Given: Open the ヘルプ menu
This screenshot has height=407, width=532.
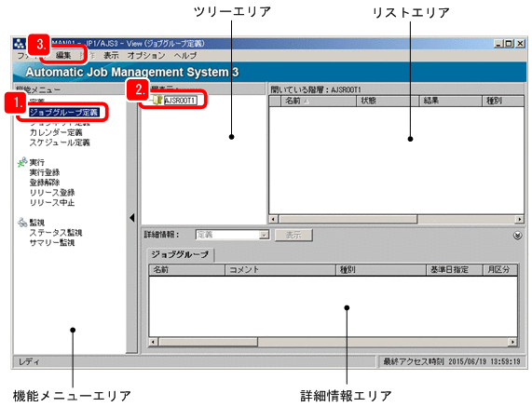Looking at the screenshot, I should click(185, 55).
